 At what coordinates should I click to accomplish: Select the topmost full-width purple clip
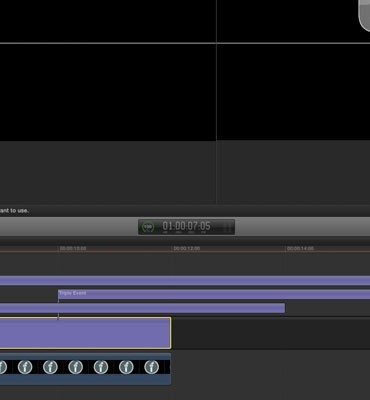(x=185, y=281)
